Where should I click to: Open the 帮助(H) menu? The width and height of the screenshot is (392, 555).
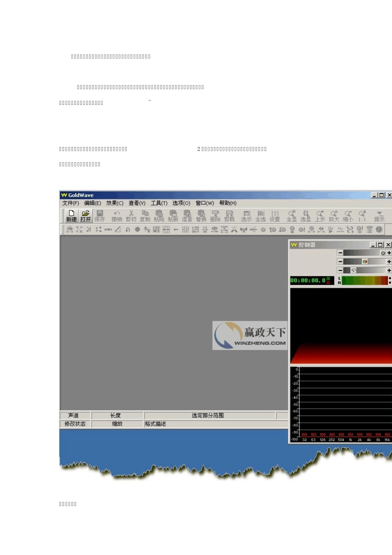click(228, 203)
